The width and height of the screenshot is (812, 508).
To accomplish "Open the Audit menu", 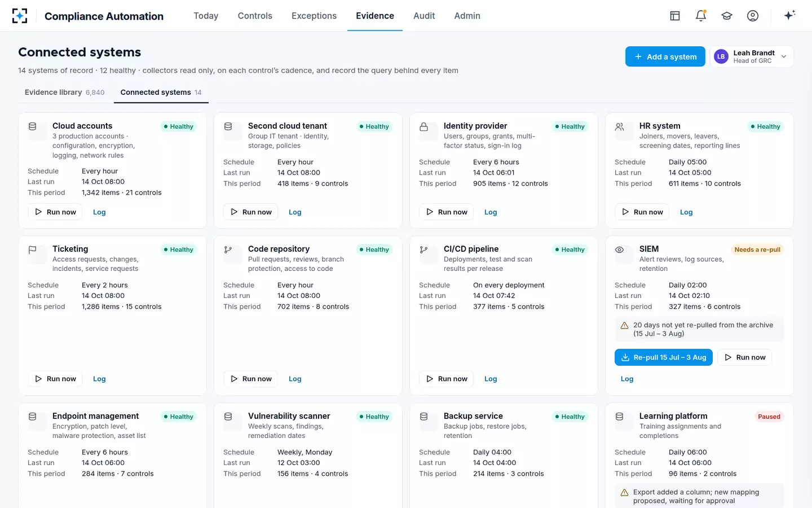I will pyautogui.click(x=424, y=16).
